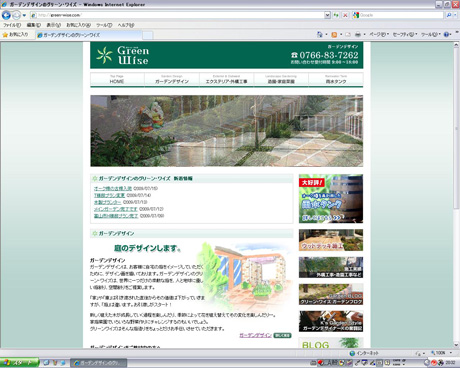Click the first quick launch icon beside Start
Image resolution: width=460 pixels, height=368 pixels.
click(x=46, y=363)
